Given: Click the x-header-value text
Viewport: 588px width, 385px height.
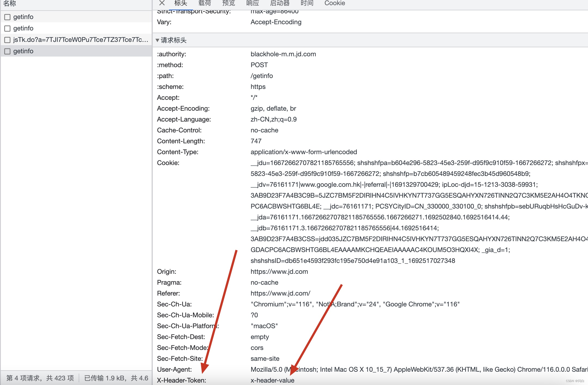Looking at the screenshot, I should click(272, 380).
